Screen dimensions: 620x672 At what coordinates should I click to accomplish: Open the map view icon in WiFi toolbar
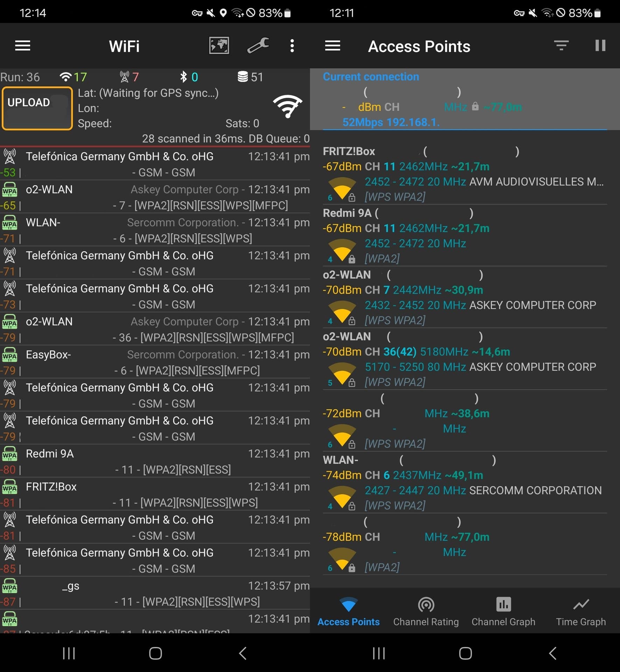(x=219, y=45)
